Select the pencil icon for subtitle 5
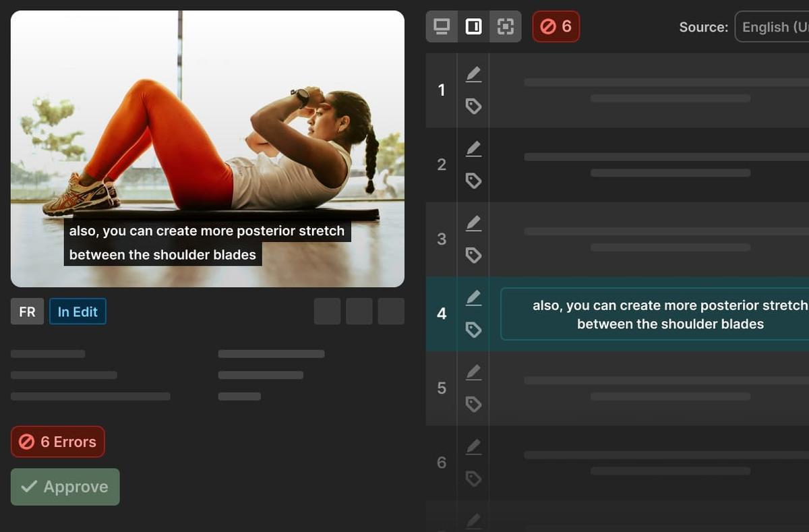Screen dimensions: 809x532 (x=473, y=373)
